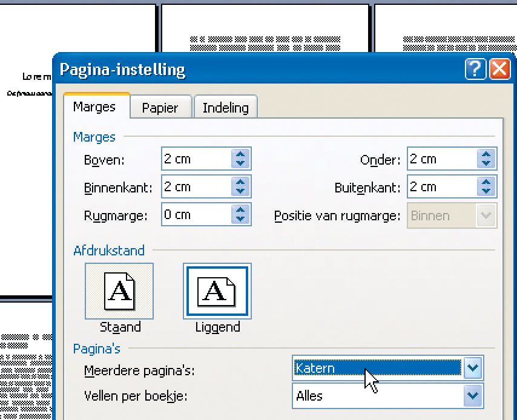Image resolution: width=517 pixels, height=420 pixels.
Task: Decrease the Buitenkant margin value
Action: coord(486,191)
